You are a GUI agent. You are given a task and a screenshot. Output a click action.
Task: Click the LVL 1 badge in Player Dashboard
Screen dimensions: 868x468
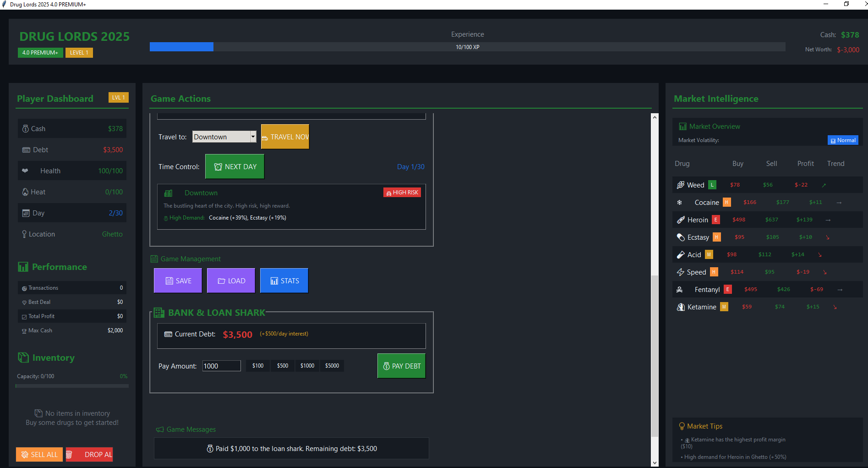click(119, 98)
